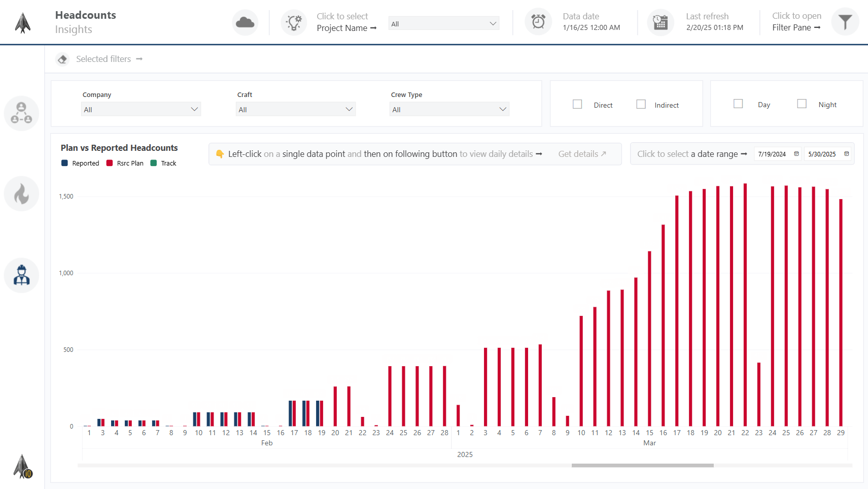The image size is (868, 489).
Task: Toggle Reported legend swatch
Action: 64,163
